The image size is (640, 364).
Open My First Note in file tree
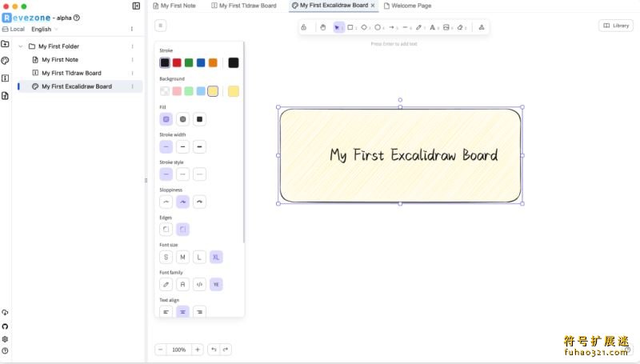59,59
